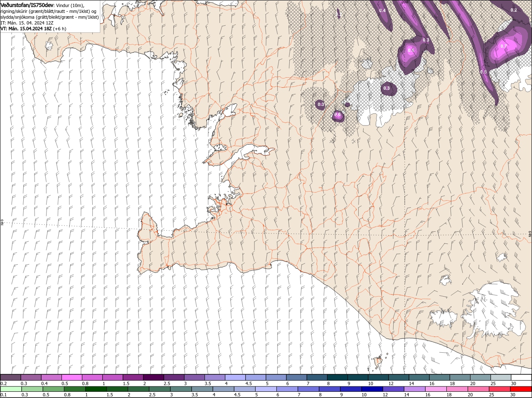Pick the top-row legend swatch labeled 14
Image resolution: width=532 pixels, height=398 pixels.
pyautogui.click(x=419, y=378)
